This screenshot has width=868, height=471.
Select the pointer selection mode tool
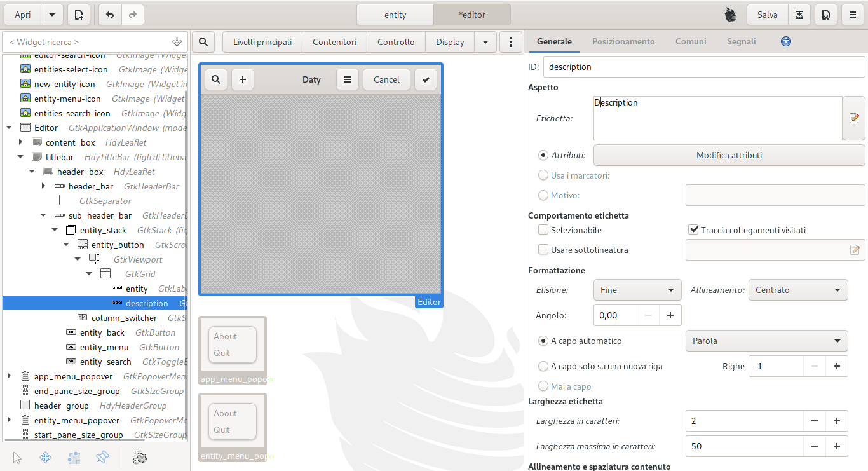click(x=17, y=457)
